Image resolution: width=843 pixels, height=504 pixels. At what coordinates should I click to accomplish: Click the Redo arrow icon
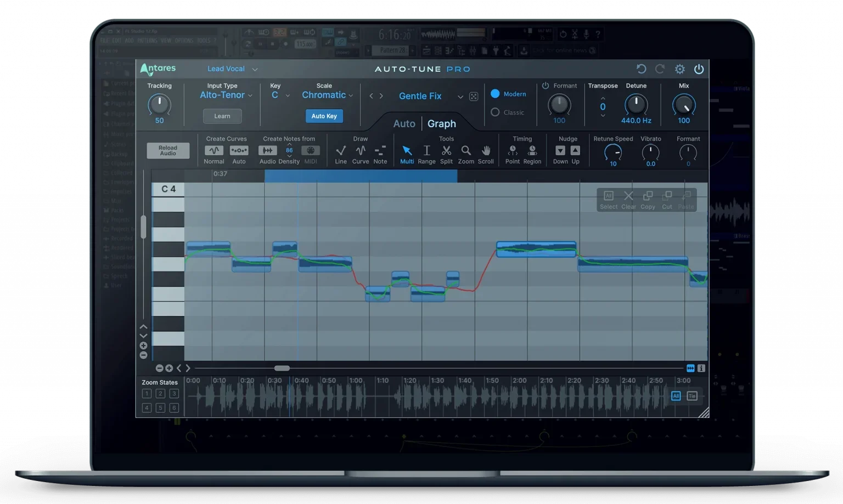point(660,69)
